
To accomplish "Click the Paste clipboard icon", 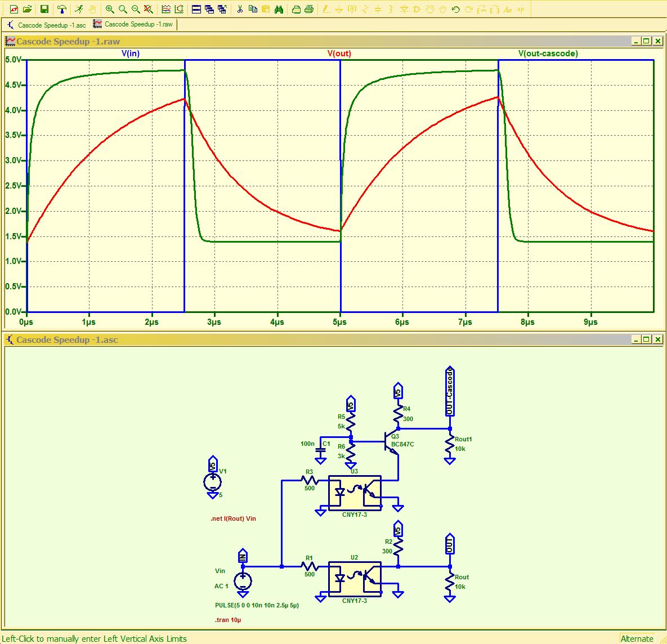I will tap(266, 9).
